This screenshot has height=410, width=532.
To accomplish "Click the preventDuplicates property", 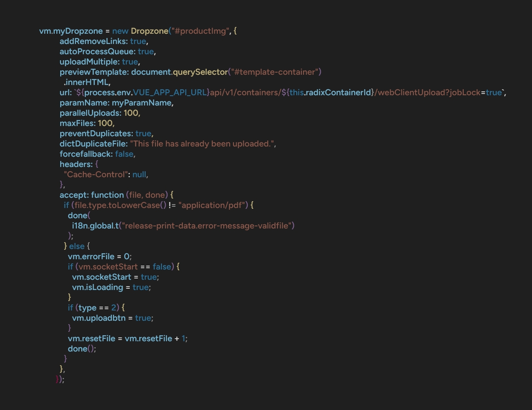I will pos(96,134).
